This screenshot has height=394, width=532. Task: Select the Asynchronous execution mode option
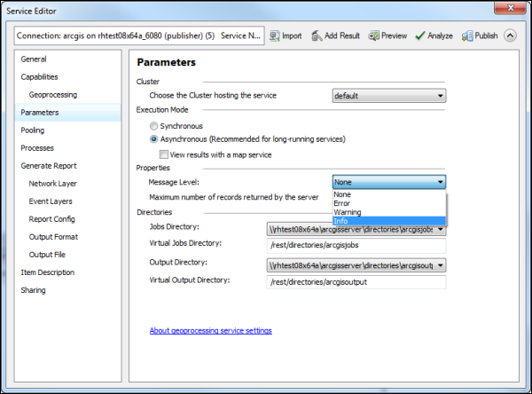pos(154,139)
